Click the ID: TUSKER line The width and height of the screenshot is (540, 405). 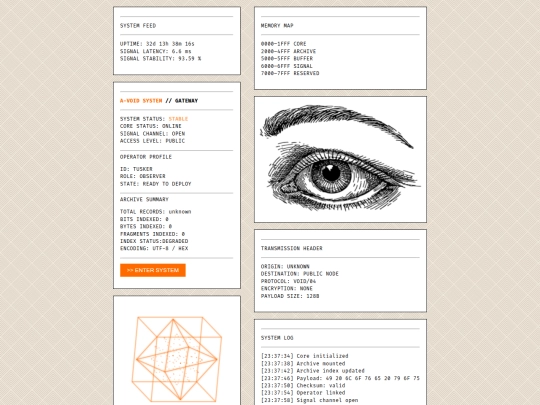[136, 169]
